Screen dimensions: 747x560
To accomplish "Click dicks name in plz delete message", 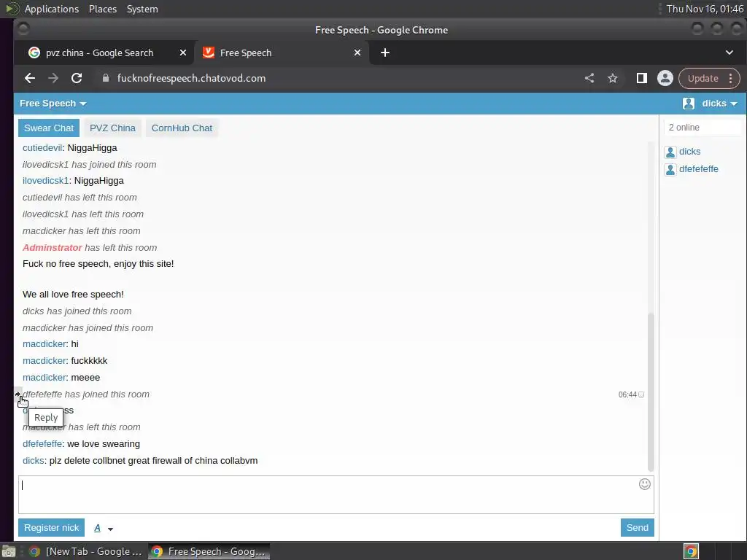I will point(34,461).
